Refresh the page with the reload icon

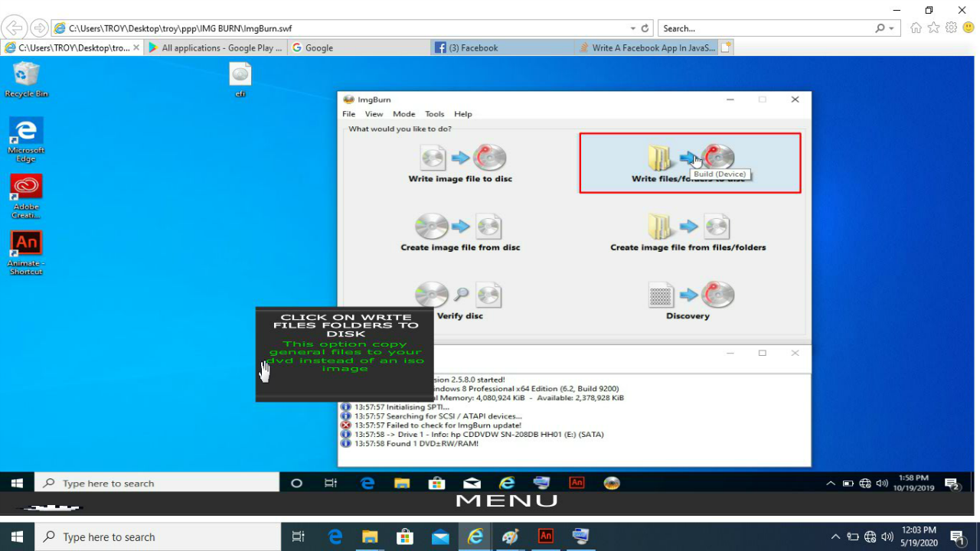645,28
